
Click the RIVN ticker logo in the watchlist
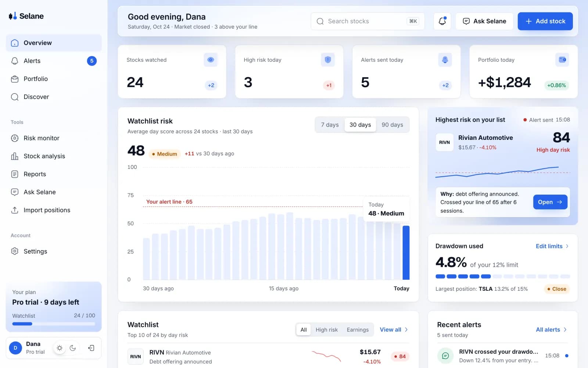click(x=136, y=357)
